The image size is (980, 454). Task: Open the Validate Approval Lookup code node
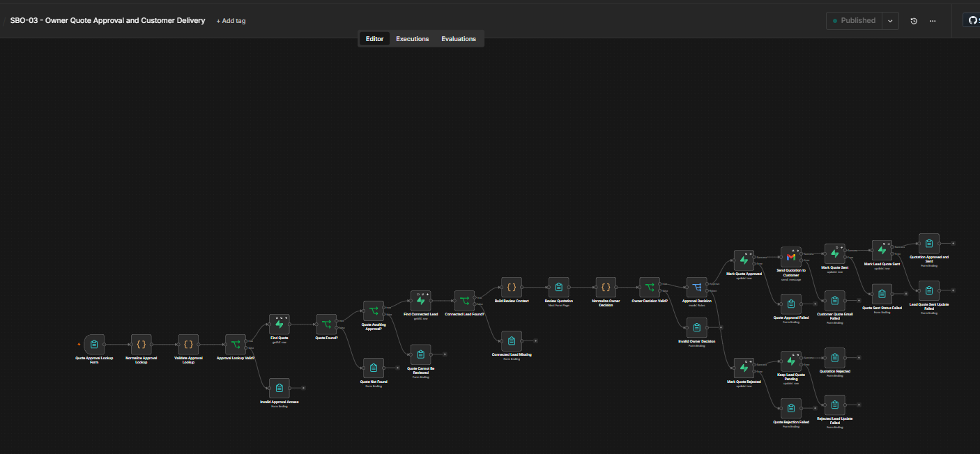188,344
